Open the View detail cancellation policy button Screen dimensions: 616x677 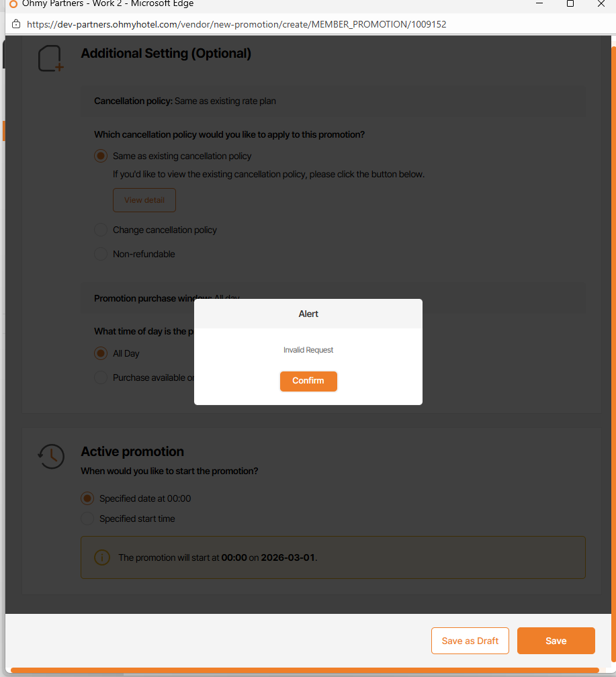coord(144,200)
